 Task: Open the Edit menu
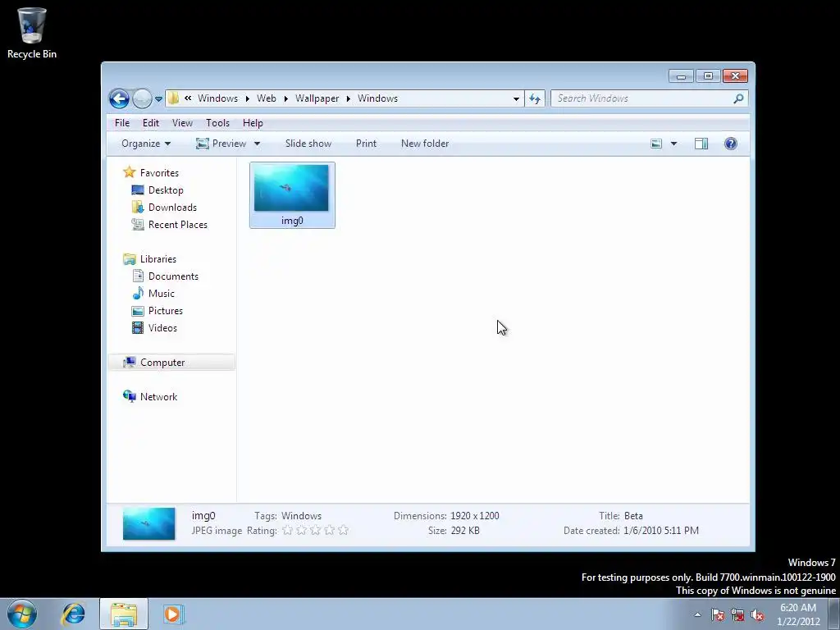[151, 123]
